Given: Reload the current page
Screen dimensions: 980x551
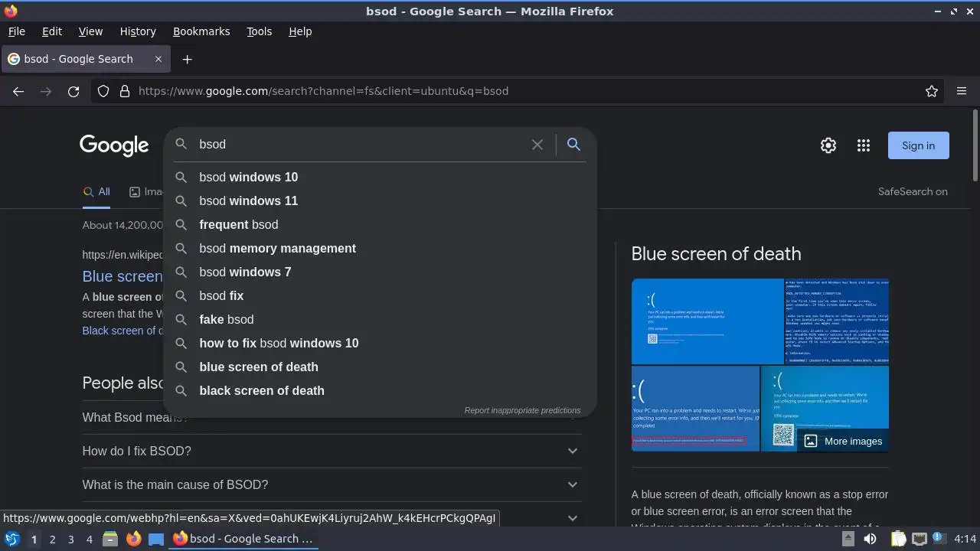Looking at the screenshot, I should [x=73, y=91].
